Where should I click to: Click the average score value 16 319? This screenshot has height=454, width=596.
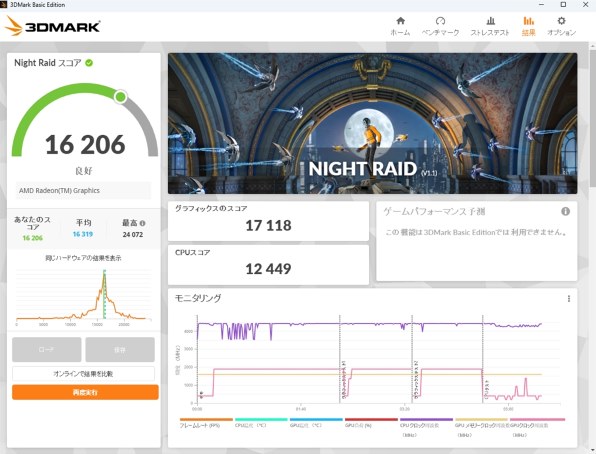click(x=83, y=234)
